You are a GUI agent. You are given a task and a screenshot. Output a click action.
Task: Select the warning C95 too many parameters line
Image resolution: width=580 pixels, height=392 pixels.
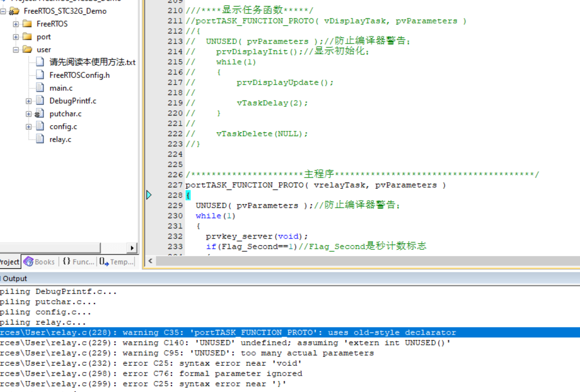(187, 353)
